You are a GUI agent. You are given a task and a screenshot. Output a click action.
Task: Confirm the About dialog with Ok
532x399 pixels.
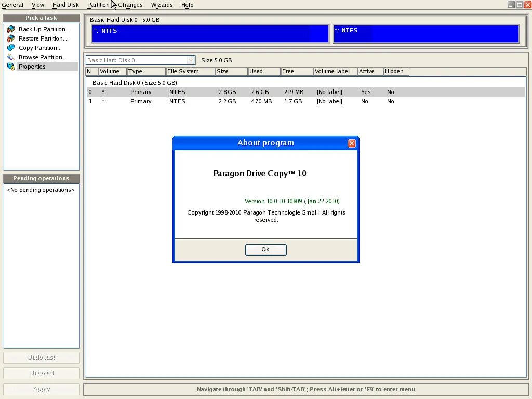tap(265, 250)
